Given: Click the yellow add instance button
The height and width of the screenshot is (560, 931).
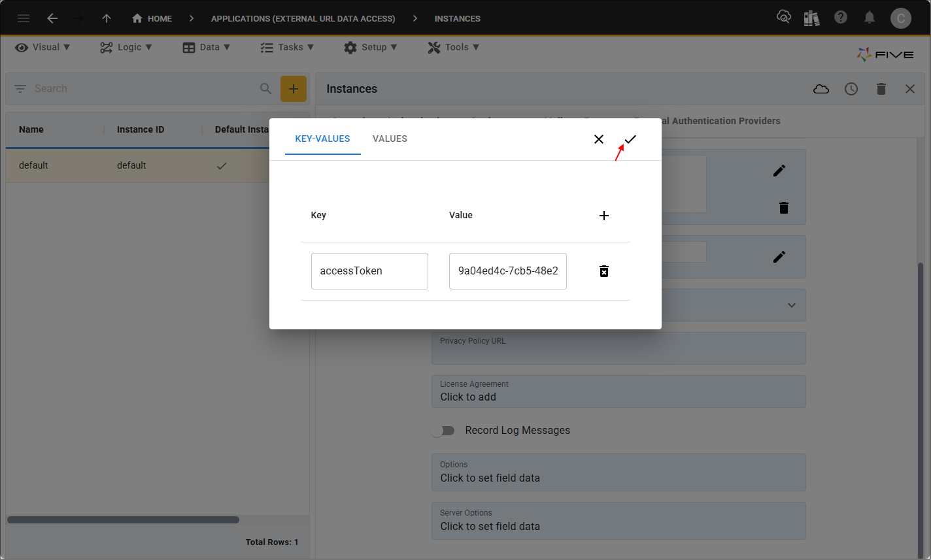Looking at the screenshot, I should pyautogui.click(x=294, y=89).
